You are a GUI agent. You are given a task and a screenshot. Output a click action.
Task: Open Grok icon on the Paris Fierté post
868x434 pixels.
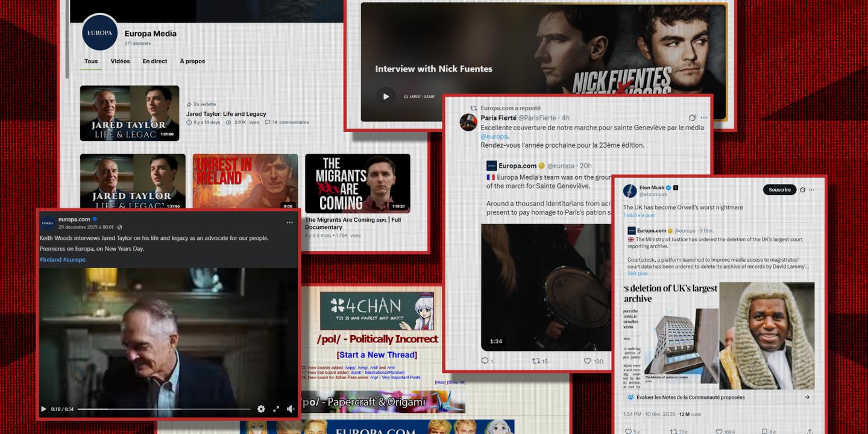click(692, 118)
